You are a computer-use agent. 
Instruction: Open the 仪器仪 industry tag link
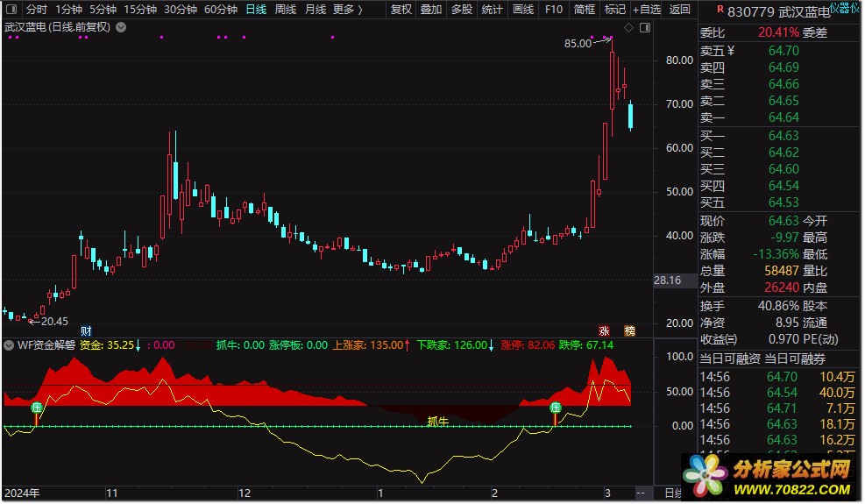(845, 8)
